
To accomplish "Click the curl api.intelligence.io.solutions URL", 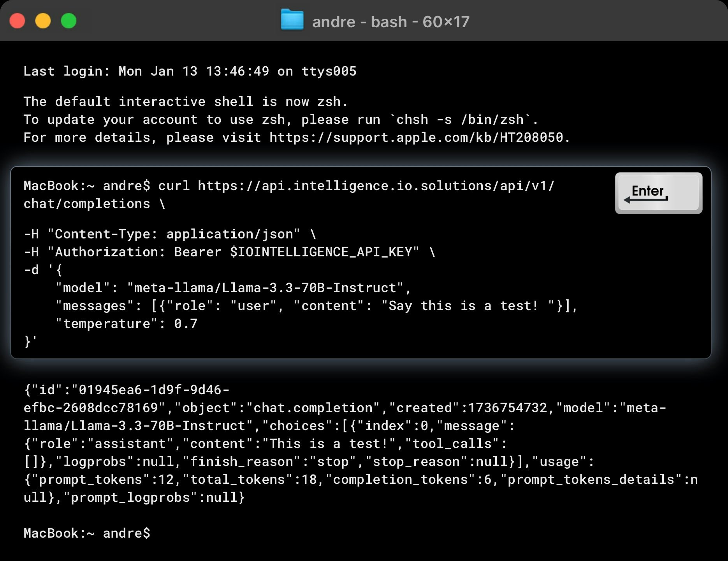I will point(376,186).
